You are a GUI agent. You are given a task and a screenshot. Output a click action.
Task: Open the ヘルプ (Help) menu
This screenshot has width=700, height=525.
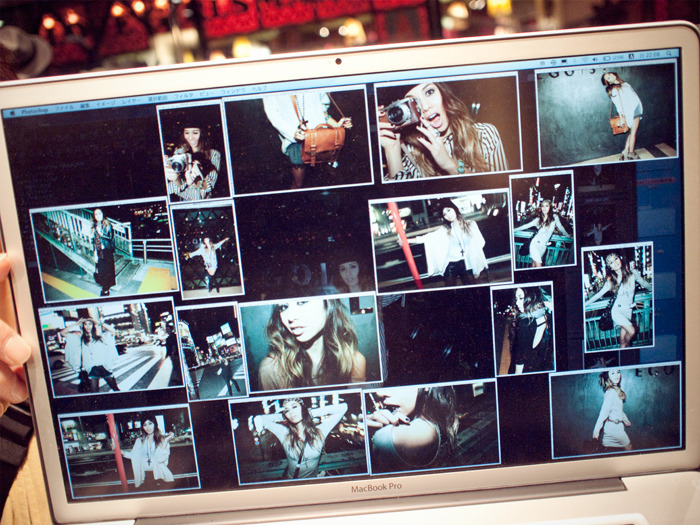(x=259, y=88)
